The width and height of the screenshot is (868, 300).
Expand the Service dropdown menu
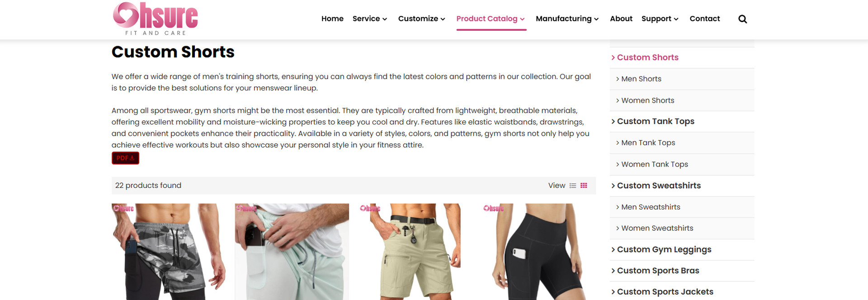370,19
